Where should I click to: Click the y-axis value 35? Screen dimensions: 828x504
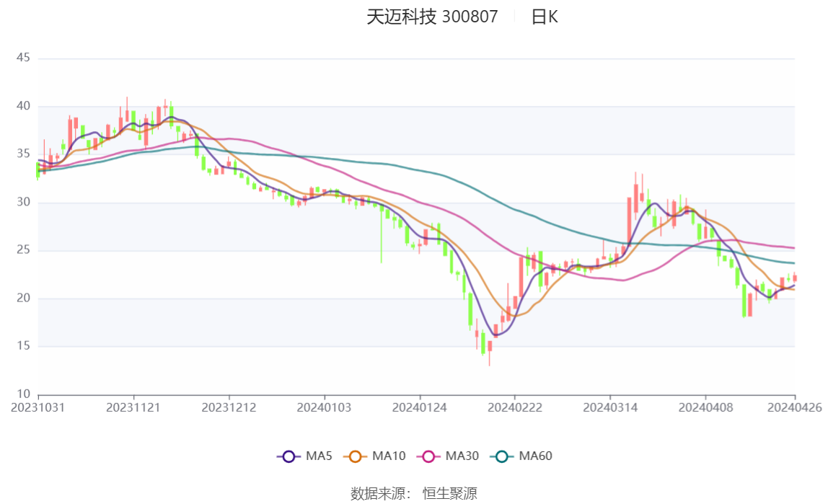pyautogui.click(x=23, y=154)
